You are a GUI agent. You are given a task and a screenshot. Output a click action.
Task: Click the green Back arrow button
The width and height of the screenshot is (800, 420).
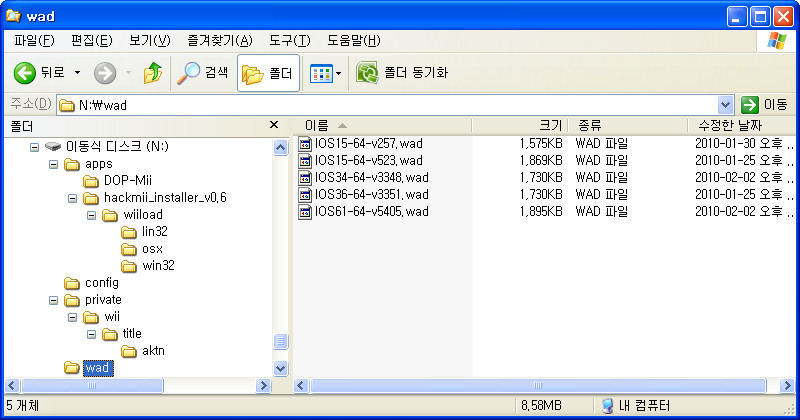(24, 73)
